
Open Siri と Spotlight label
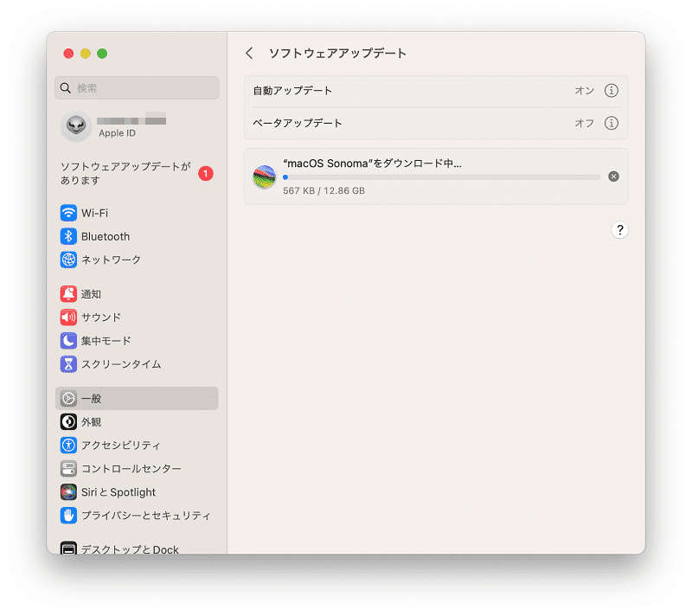tap(119, 492)
